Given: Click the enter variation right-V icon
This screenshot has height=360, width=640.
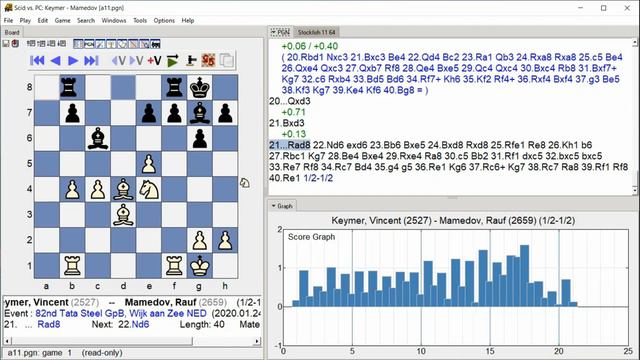Looking at the screenshot, I should tap(136, 60).
